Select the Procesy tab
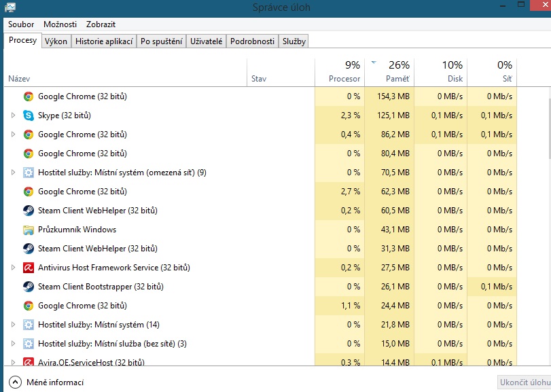The height and width of the screenshot is (392, 551). (x=22, y=40)
